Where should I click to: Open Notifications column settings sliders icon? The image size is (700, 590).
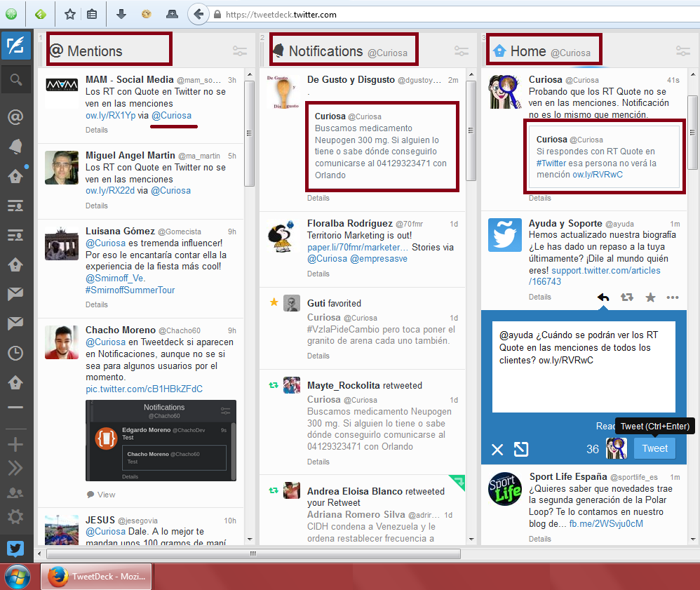point(461,51)
